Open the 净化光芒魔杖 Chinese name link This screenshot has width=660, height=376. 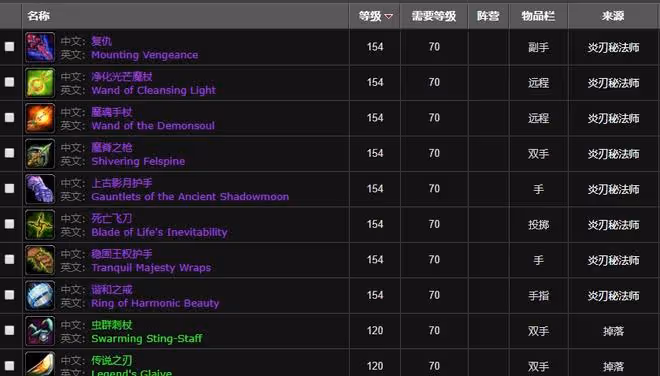tap(122, 77)
